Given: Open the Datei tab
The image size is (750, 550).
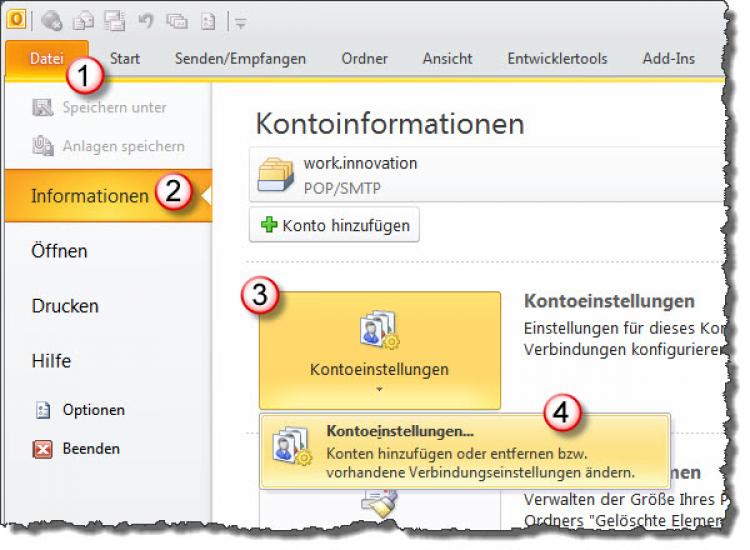Looking at the screenshot, I should click(x=46, y=58).
